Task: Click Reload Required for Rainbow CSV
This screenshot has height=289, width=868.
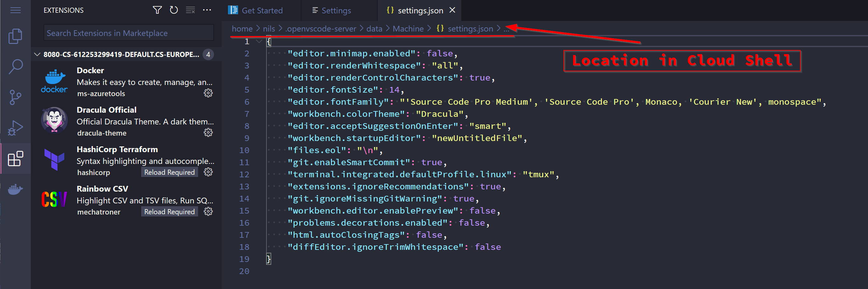Action: [169, 211]
